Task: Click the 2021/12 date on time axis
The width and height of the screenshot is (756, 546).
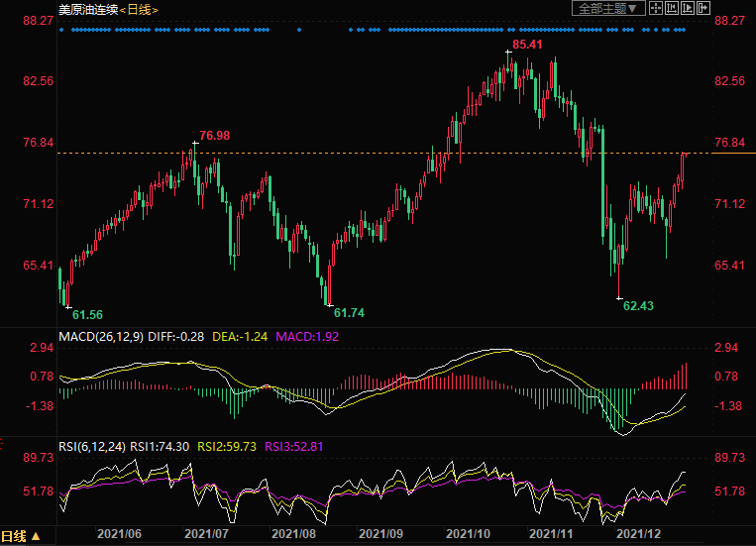Action: pyautogui.click(x=635, y=533)
